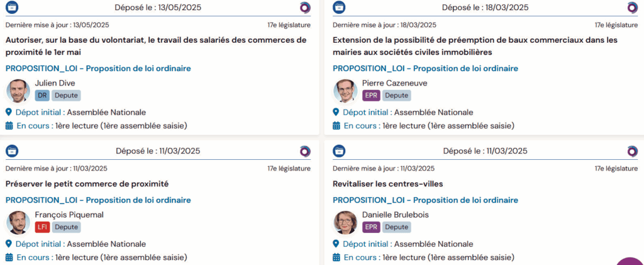This screenshot has height=265, width=644.
Task: Click the location pin icon under Julien Dive
Action: point(9,112)
